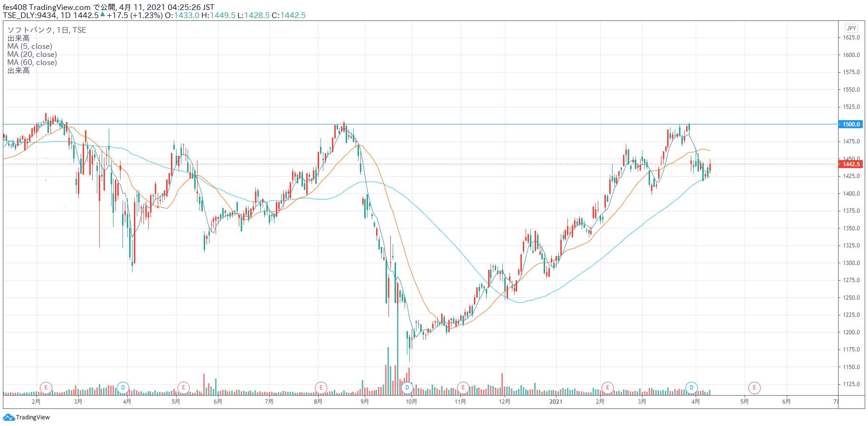Viewport: 868px width, 426px height.
Task: Click the TSE_DLY:9434 symbol text in header
Action: coord(30,15)
